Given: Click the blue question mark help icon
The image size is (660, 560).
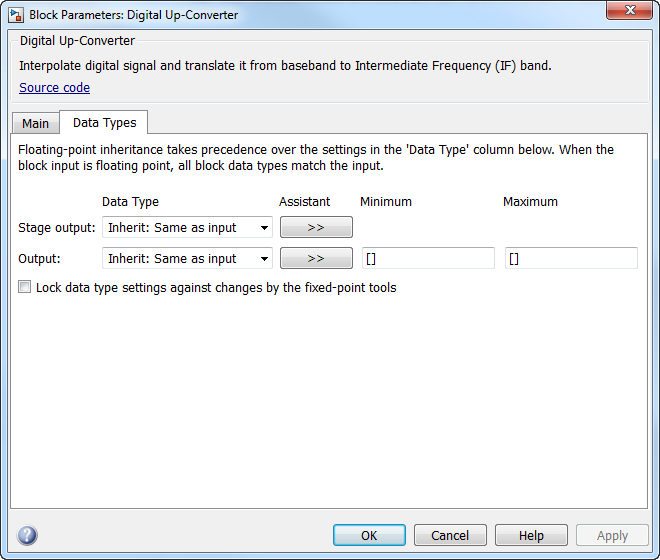Looking at the screenshot, I should [27, 535].
